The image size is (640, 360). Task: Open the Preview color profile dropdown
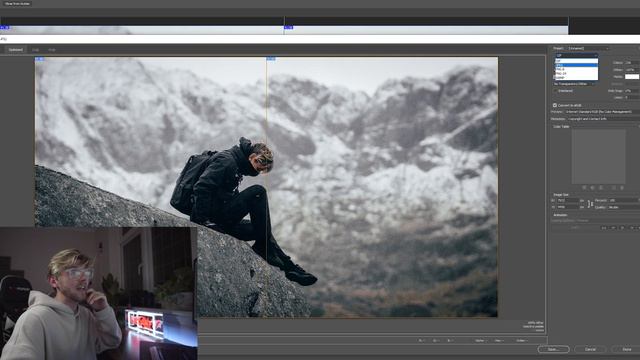(603, 112)
